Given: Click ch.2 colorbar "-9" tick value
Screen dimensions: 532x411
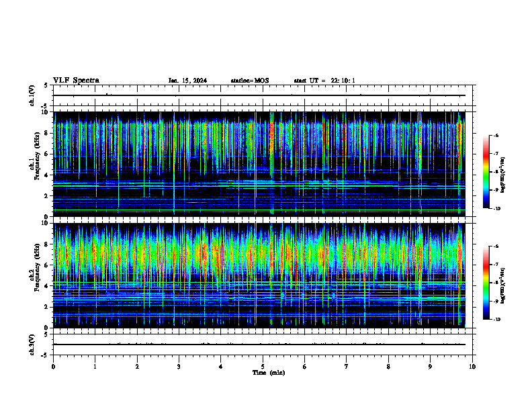Looking at the screenshot, I should click(x=496, y=301).
